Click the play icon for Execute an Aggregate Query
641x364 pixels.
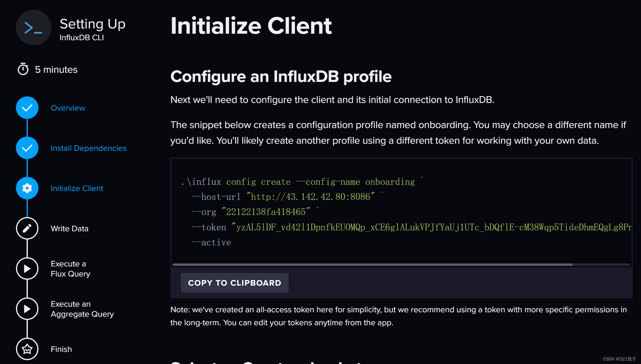[27, 309]
